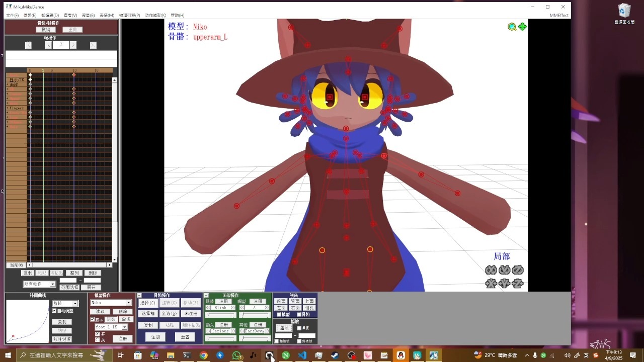Screen dimensions: 644x362
Task: Toggle the end frame checkbox in playback
Action: pos(299,341)
